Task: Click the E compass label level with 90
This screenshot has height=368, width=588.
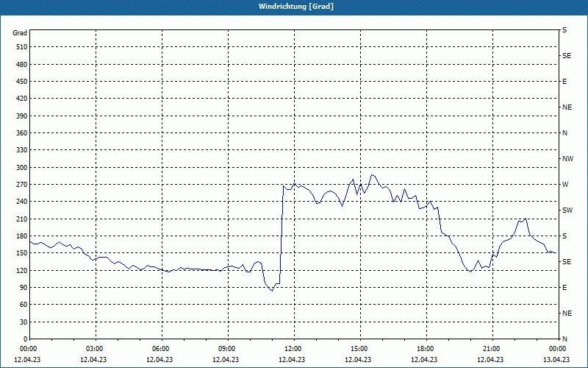Action: pyautogui.click(x=564, y=288)
